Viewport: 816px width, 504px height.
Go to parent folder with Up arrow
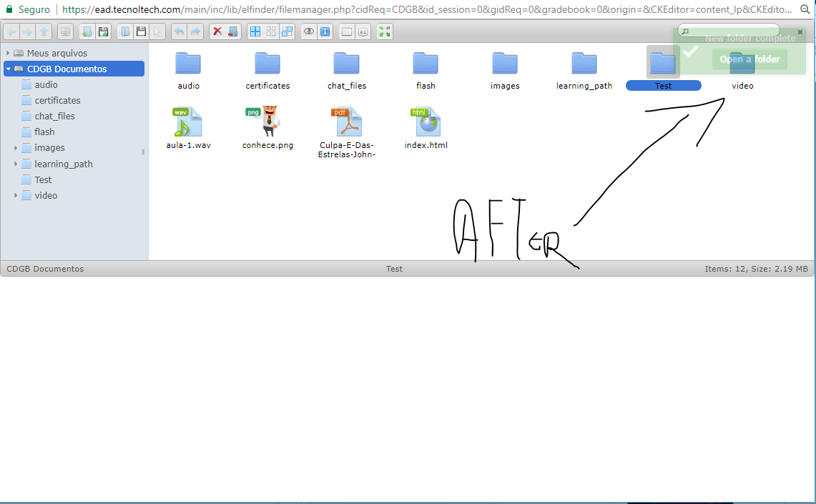(x=44, y=31)
